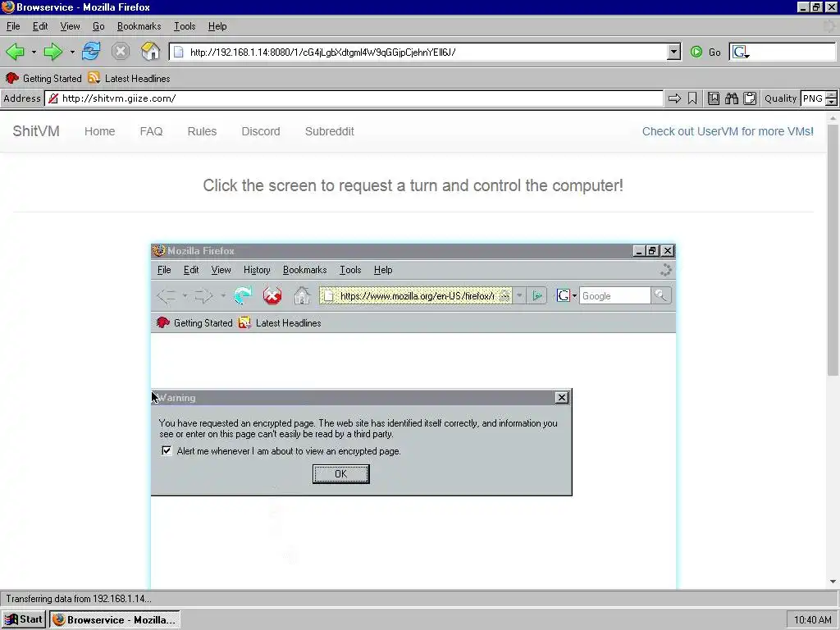Click the inner Firefox Back arrow

click(167, 295)
